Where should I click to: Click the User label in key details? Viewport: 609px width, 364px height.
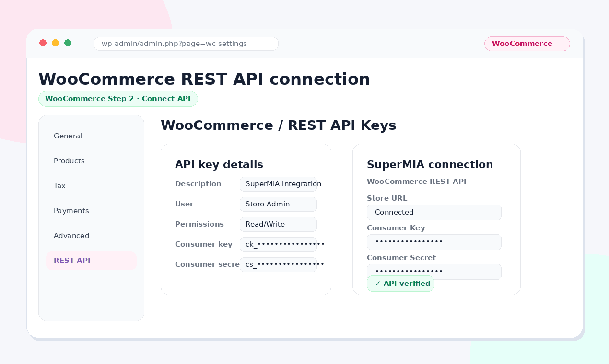point(184,204)
